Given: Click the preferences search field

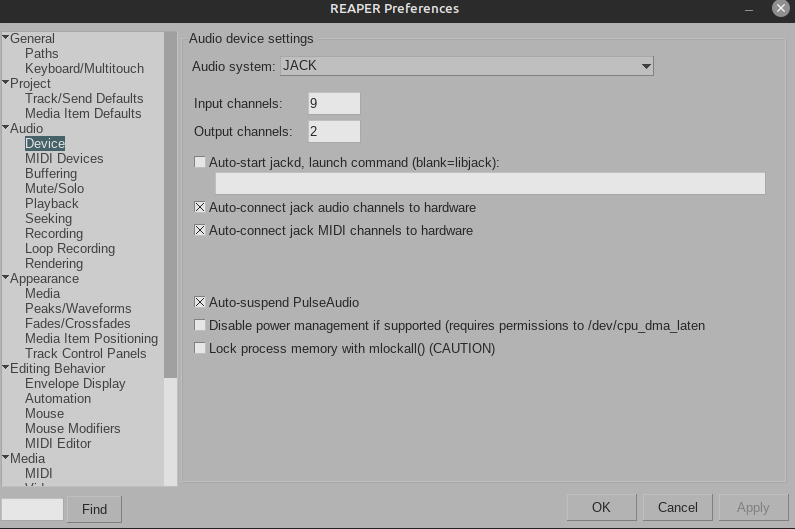Looking at the screenshot, I should [x=32, y=509].
